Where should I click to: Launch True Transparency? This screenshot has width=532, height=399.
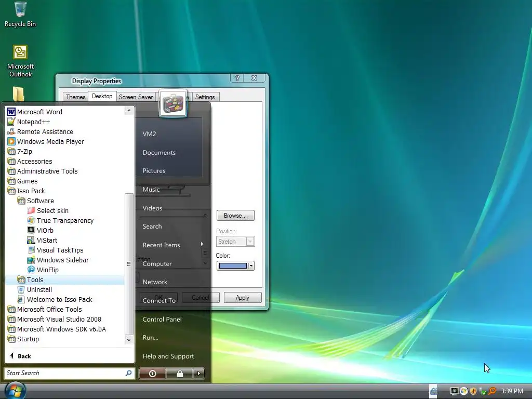pos(60,220)
